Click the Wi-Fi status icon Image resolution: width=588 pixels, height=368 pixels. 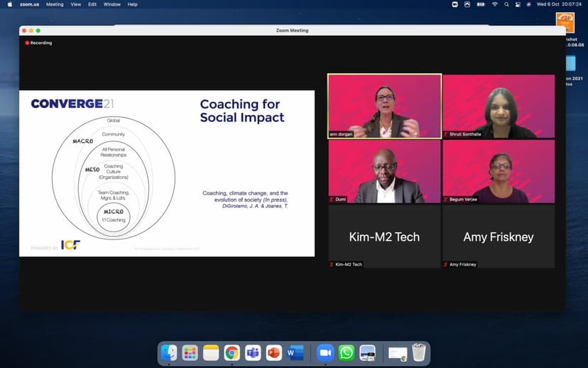pyautogui.click(x=495, y=4)
